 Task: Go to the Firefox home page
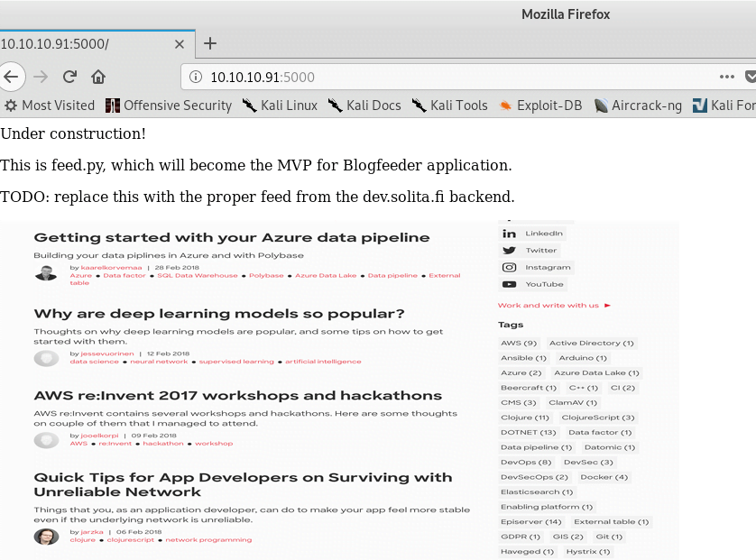99,77
